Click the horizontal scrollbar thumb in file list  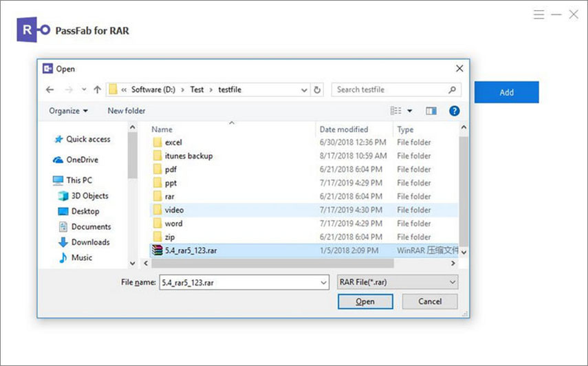pos(272,263)
